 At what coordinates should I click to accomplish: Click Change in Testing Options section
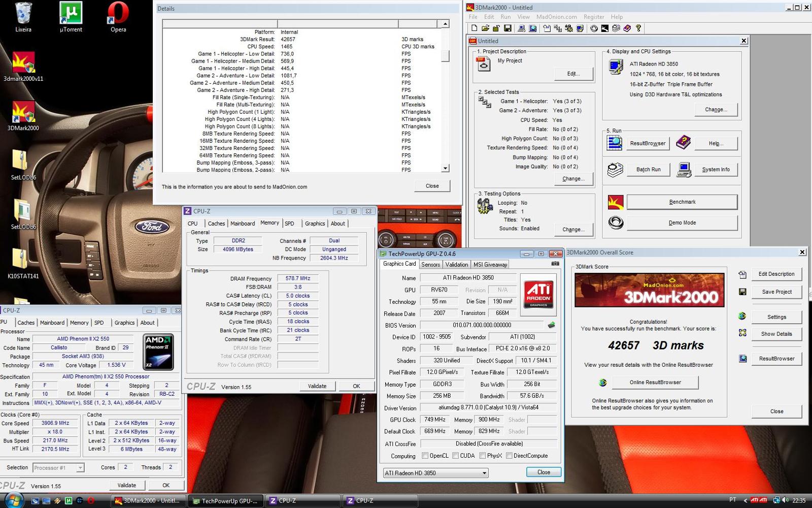click(x=573, y=230)
